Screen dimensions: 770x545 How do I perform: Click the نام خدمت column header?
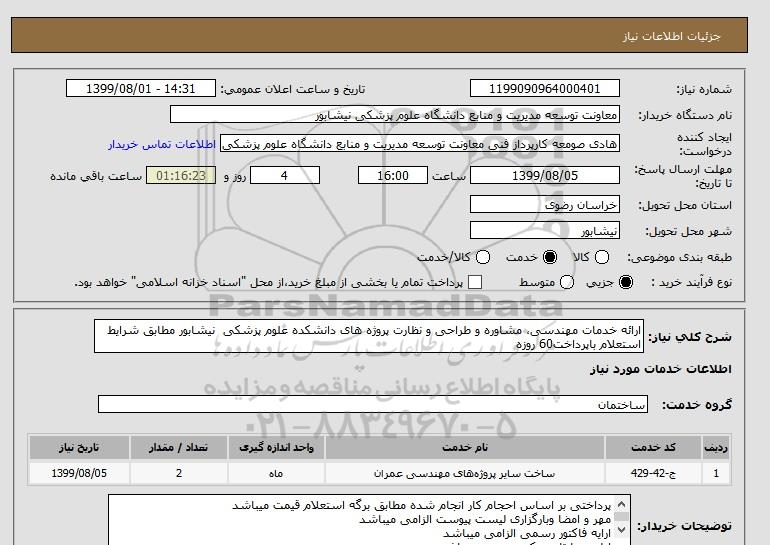click(465, 447)
